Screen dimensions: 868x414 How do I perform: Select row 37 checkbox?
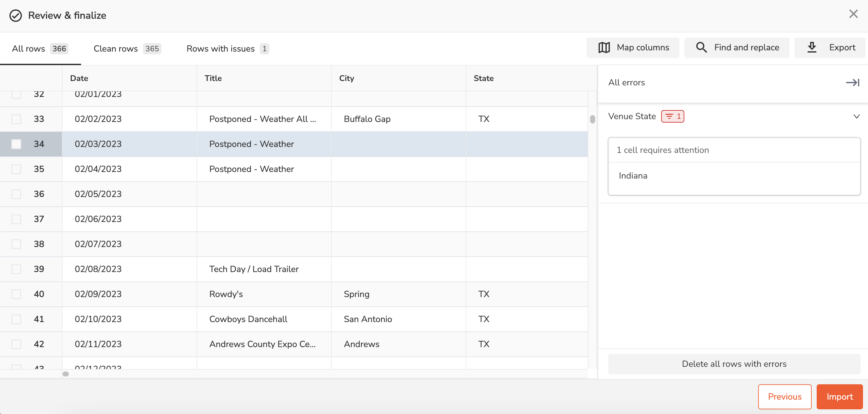(x=16, y=219)
